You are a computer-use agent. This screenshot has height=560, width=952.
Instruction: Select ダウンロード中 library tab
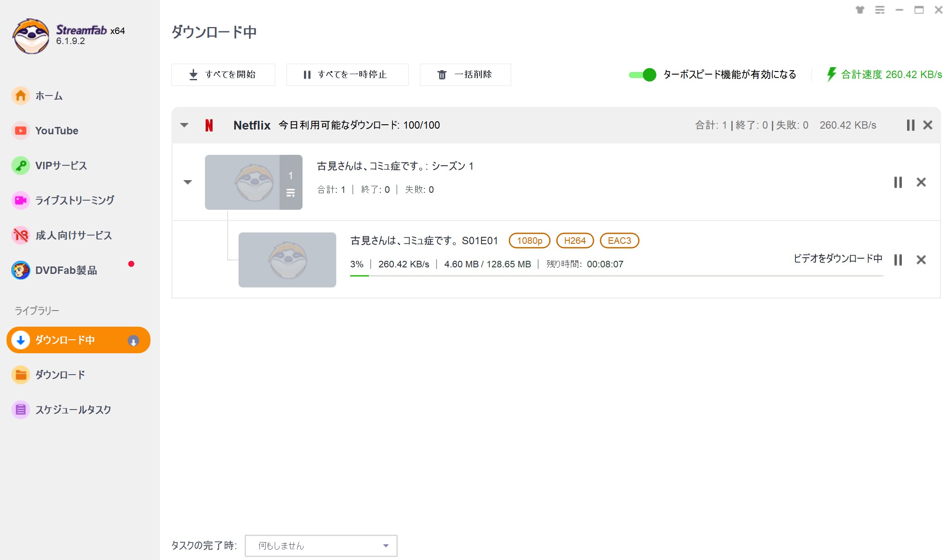pyautogui.click(x=78, y=340)
